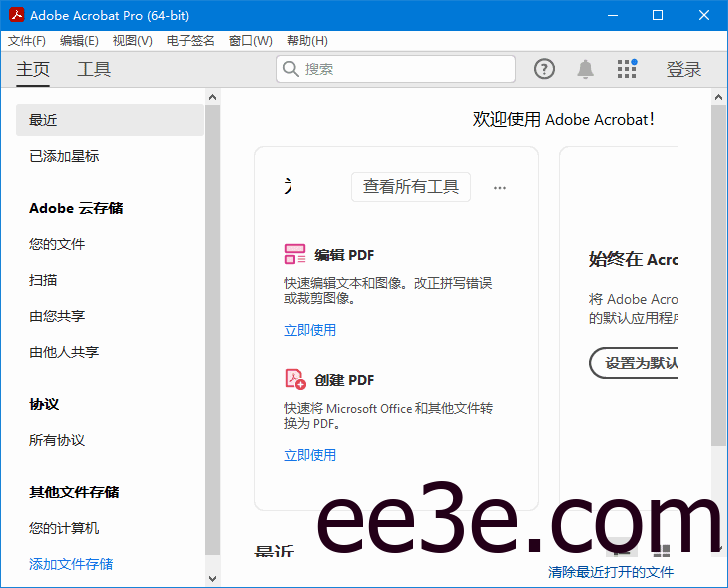
Task: Open the 文件(F) menu
Action: point(27,41)
